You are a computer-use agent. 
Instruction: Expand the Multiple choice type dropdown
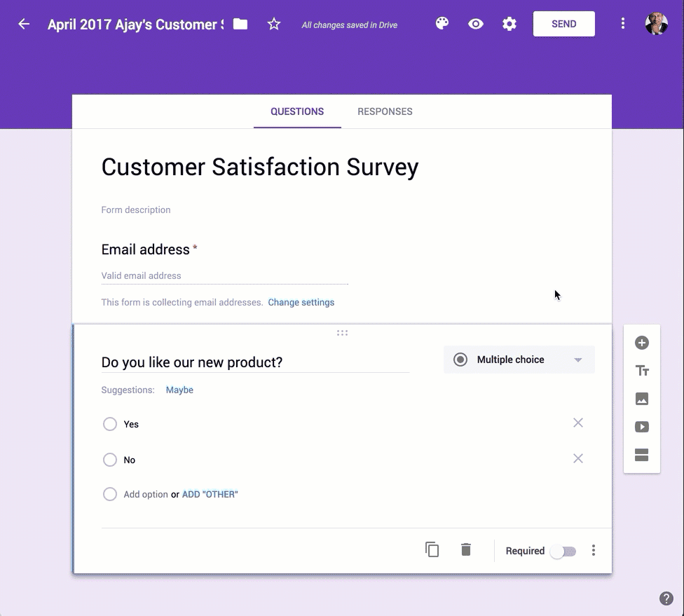pyautogui.click(x=519, y=360)
